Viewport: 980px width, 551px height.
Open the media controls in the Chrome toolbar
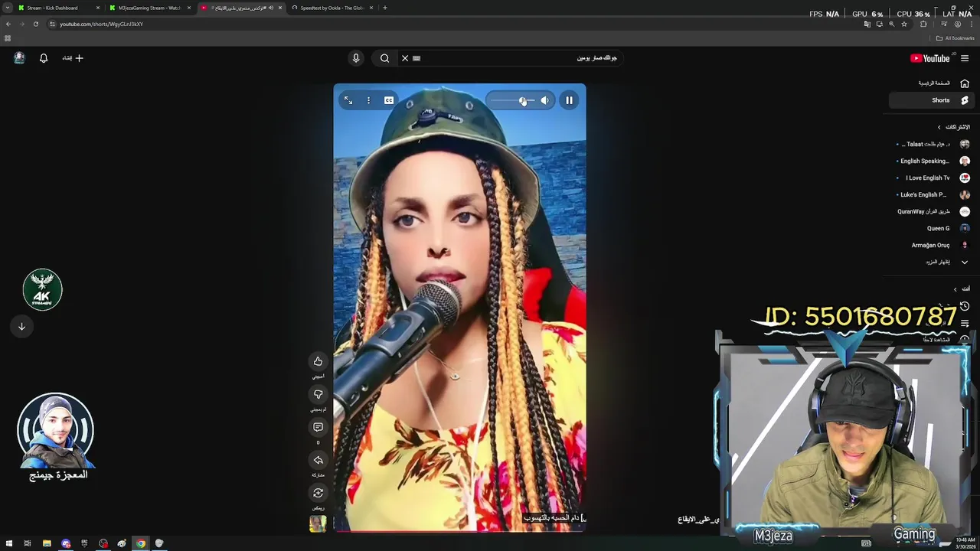tap(943, 24)
